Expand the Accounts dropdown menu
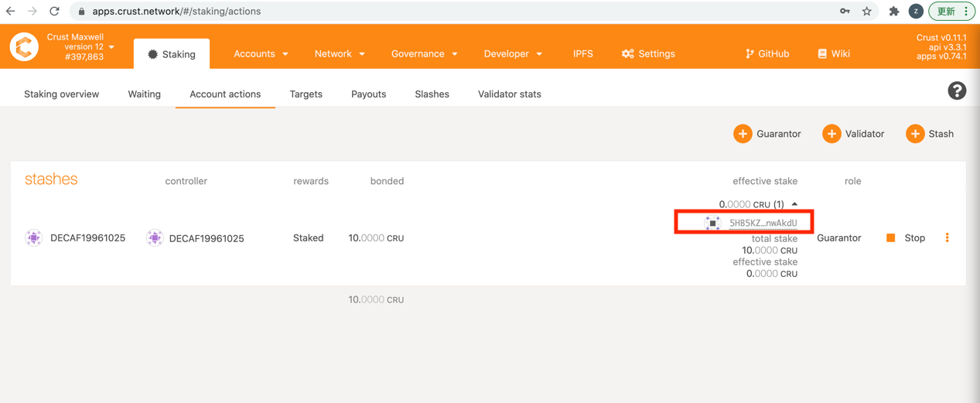This screenshot has height=403, width=980. [x=261, y=54]
